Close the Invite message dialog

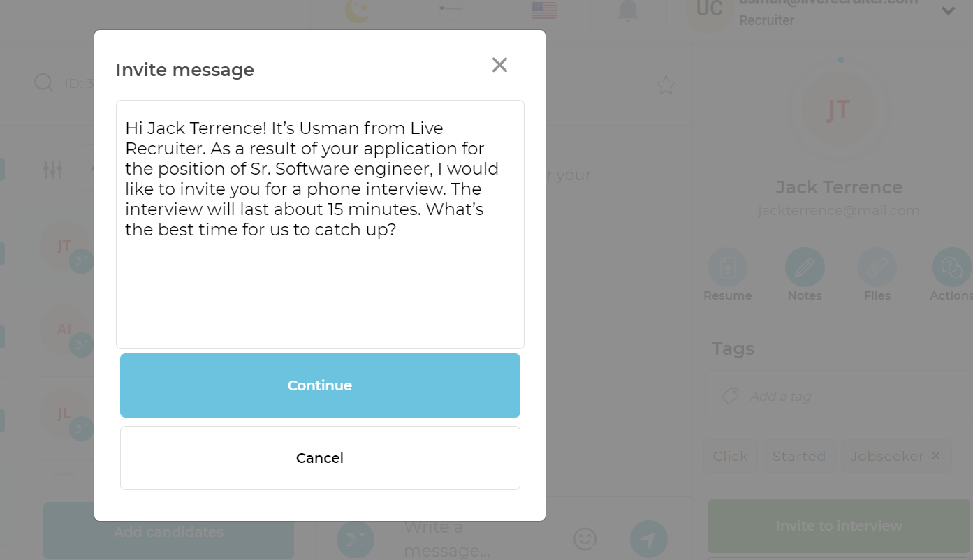[499, 65]
